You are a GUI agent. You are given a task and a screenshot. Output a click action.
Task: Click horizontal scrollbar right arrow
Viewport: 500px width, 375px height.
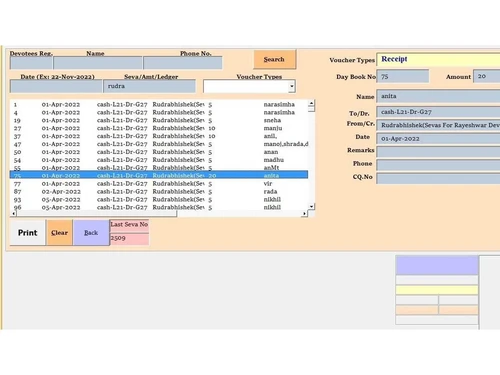tap(304, 214)
